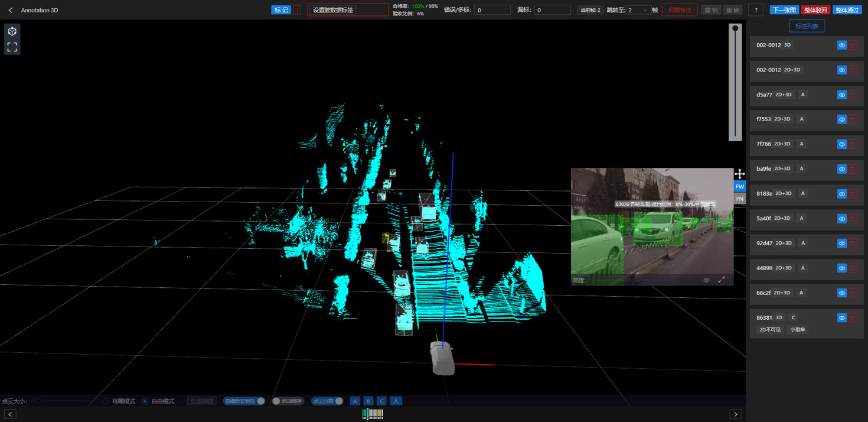
Task: Open the help (?) icon in the toolbar
Action: 756,10
